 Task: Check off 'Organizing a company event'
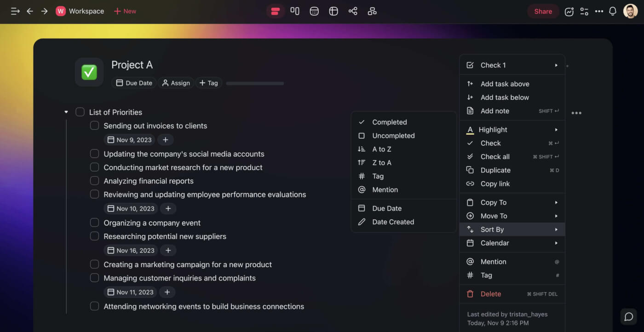click(x=94, y=223)
